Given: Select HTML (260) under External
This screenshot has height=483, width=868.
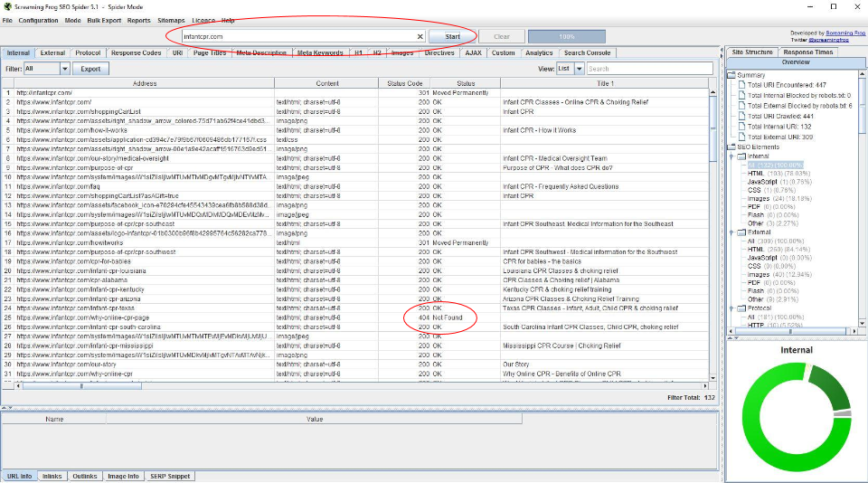Looking at the screenshot, I should 778,250.
